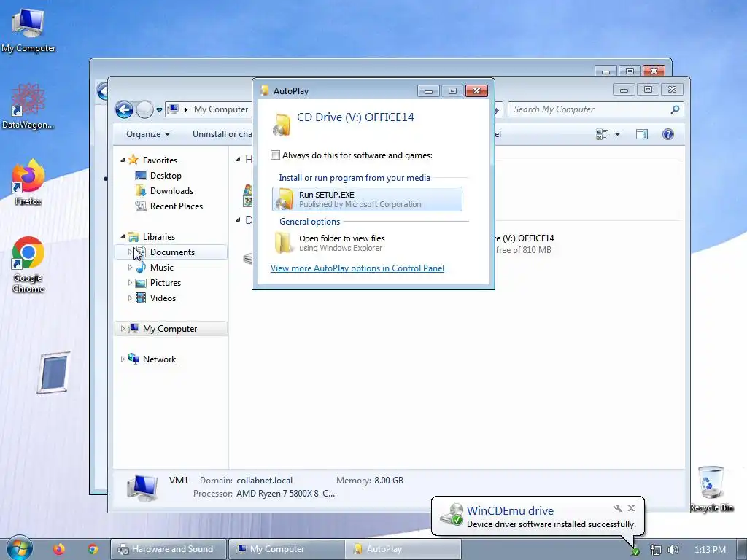This screenshot has width=747, height=560.
Task: Switch to My Computer taskbar button
Action: pos(286,550)
